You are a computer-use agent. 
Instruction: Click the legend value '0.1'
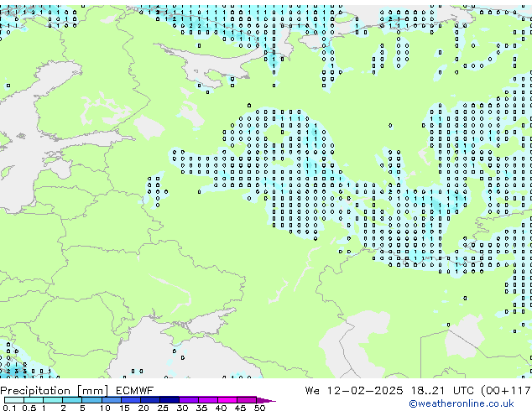9,408
